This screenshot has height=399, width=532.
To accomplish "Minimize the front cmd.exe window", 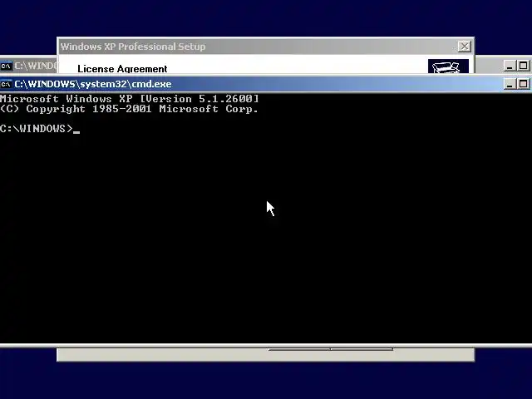I will point(510,84).
